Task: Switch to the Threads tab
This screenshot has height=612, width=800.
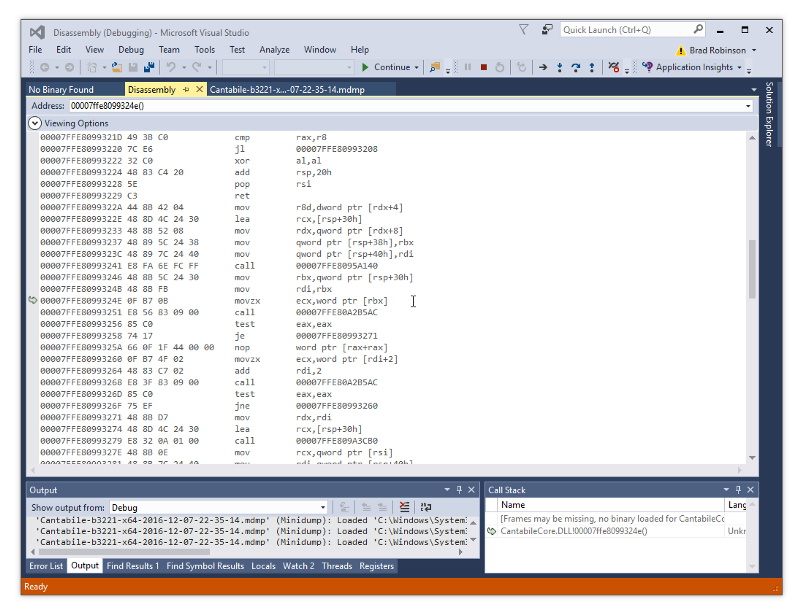Action: coord(337,566)
